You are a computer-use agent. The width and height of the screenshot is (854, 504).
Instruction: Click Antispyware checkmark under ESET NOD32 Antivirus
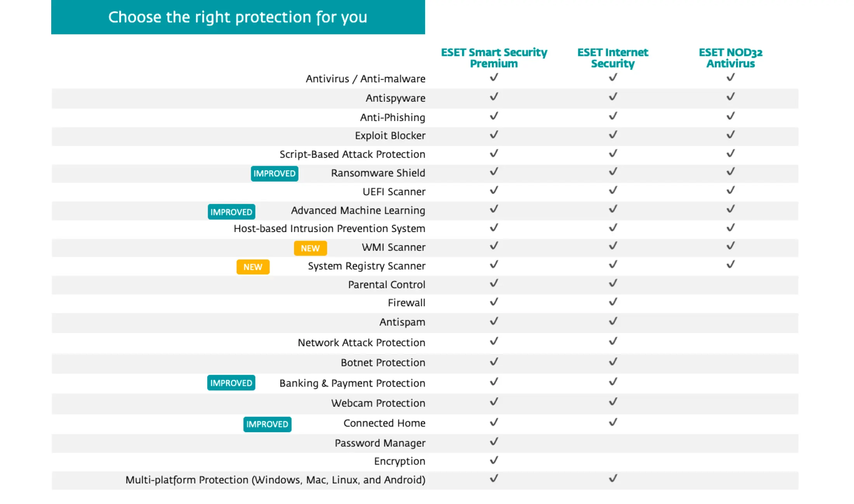[731, 96]
